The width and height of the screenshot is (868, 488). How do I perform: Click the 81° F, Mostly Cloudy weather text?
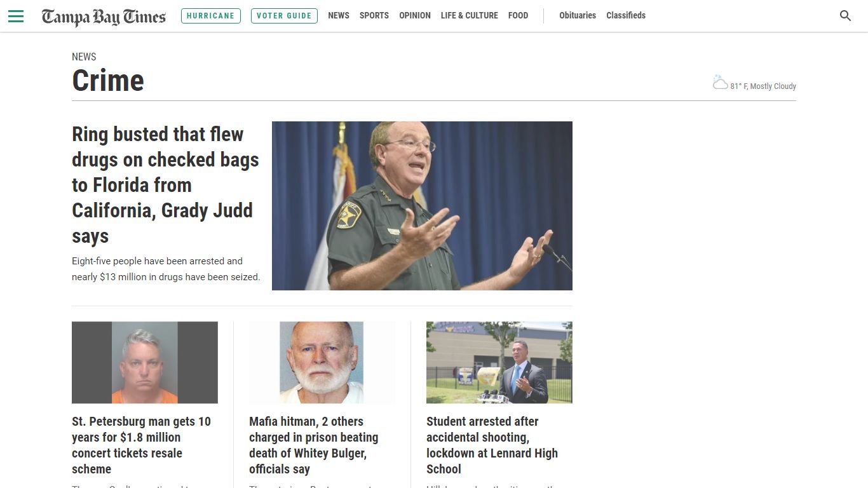(x=763, y=86)
